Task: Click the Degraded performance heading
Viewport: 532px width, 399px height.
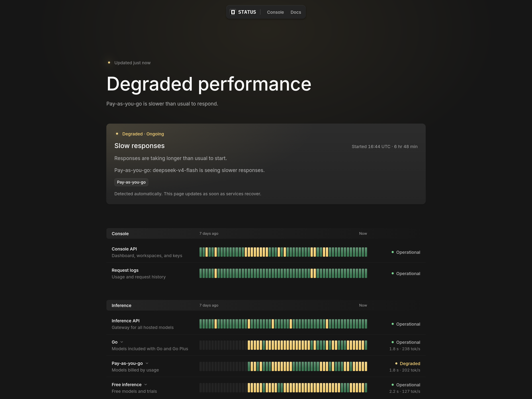Action: [x=209, y=84]
